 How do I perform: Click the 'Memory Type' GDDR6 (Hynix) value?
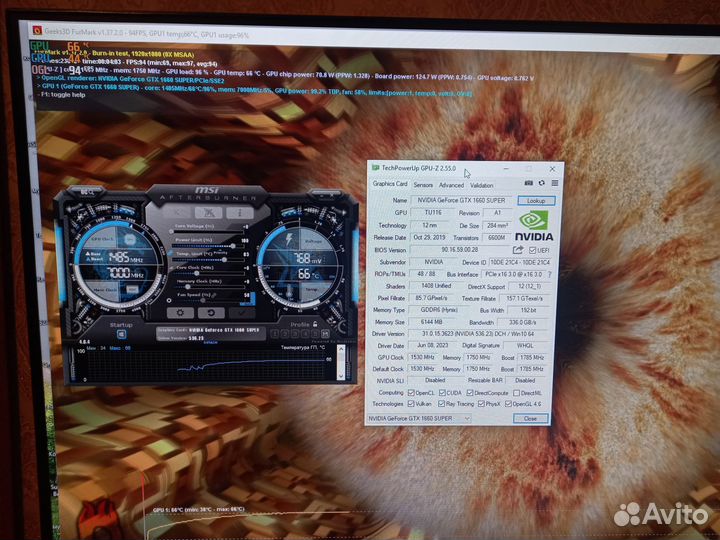[x=439, y=310]
